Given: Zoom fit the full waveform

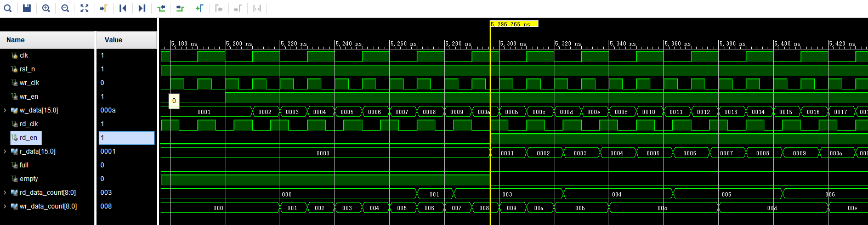Looking at the screenshot, I should [x=84, y=8].
